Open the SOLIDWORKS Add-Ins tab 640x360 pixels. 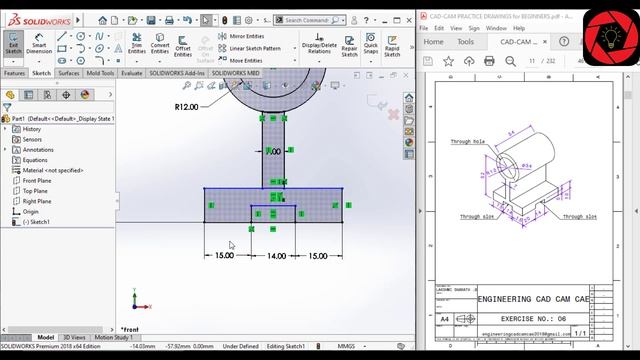pyautogui.click(x=177, y=73)
